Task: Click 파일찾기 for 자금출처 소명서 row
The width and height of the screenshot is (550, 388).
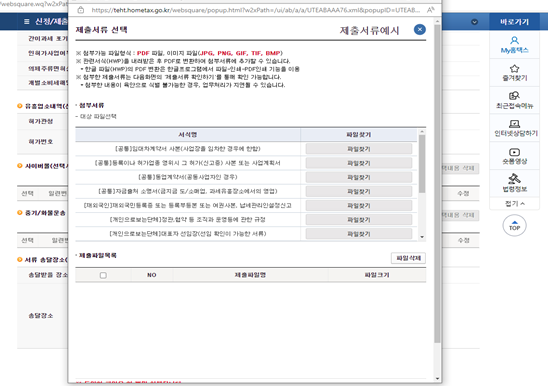Action: click(x=358, y=192)
